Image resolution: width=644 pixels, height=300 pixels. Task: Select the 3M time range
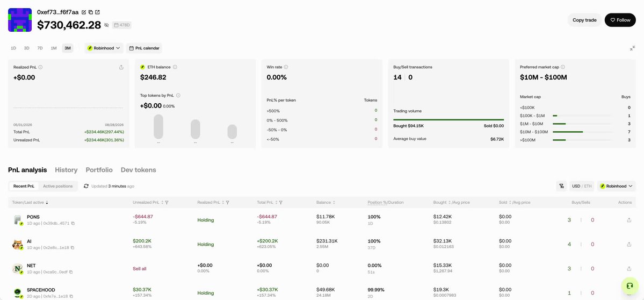click(x=67, y=48)
